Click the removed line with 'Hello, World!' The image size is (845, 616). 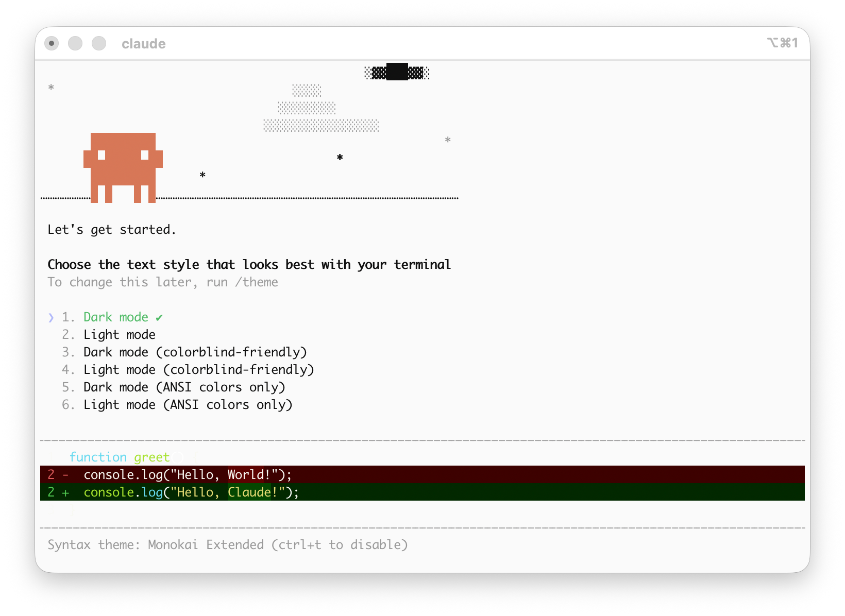(x=422, y=474)
